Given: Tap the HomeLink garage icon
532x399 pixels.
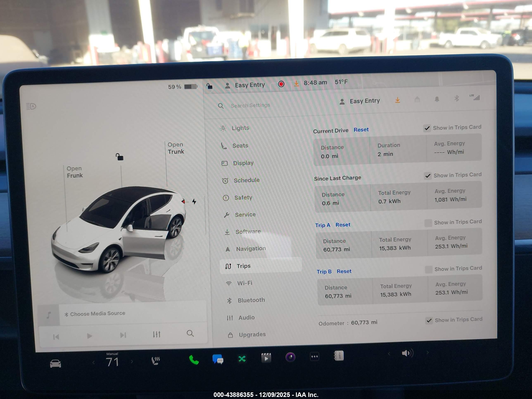Looking at the screenshot, I should coord(417,99).
